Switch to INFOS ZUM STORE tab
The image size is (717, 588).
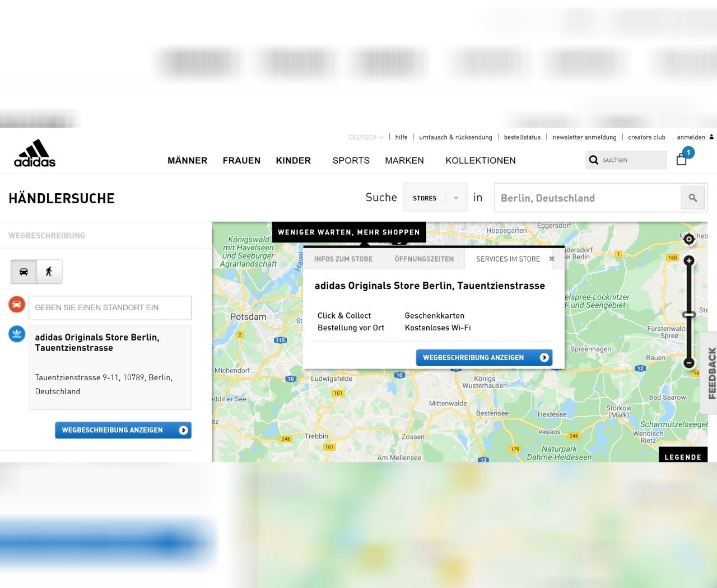coord(343,259)
